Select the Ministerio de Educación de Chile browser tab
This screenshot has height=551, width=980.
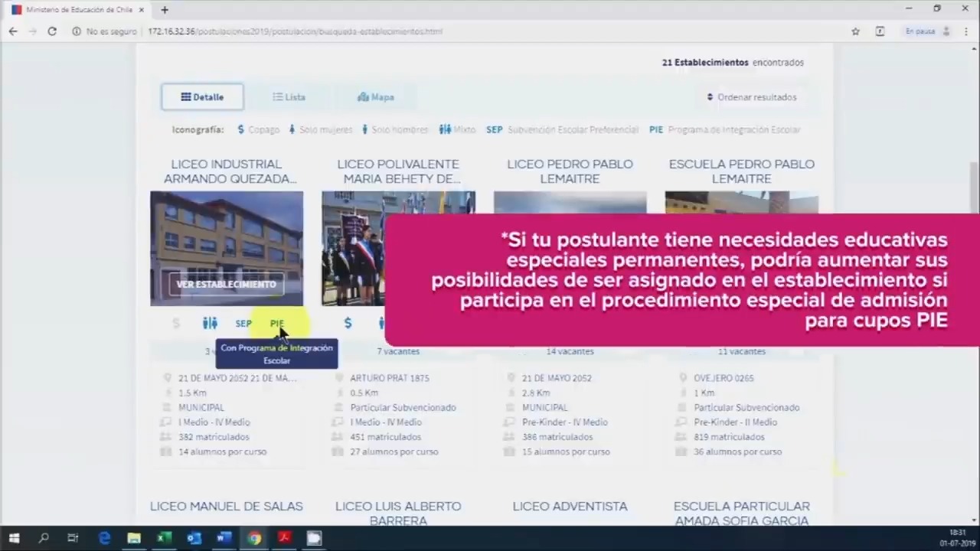click(x=77, y=10)
